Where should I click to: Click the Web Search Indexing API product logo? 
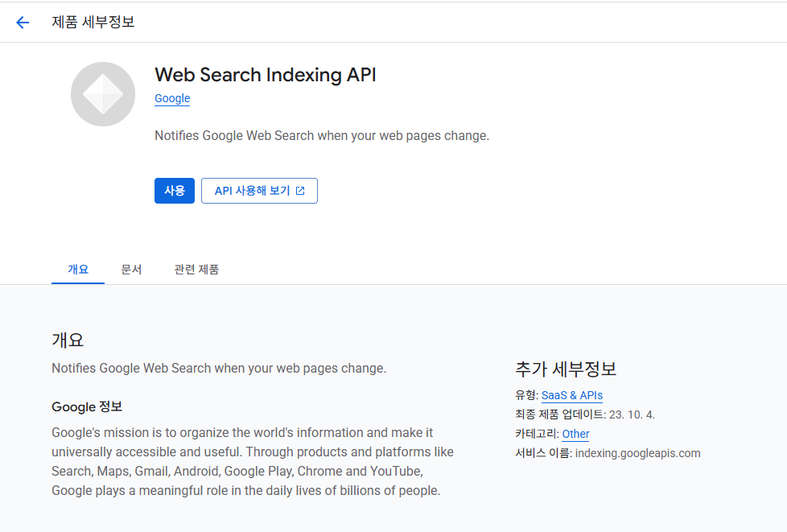click(x=103, y=94)
